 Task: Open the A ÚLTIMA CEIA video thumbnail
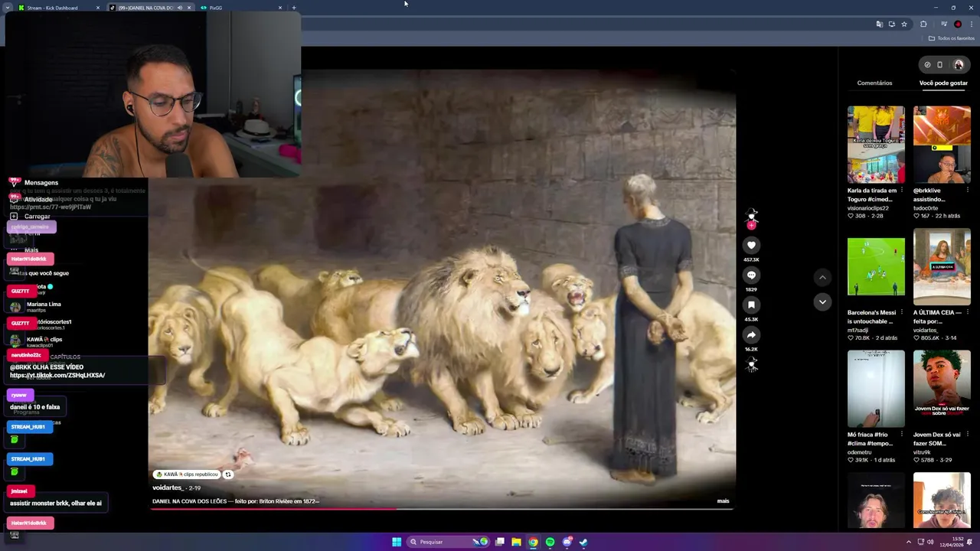(x=942, y=267)
